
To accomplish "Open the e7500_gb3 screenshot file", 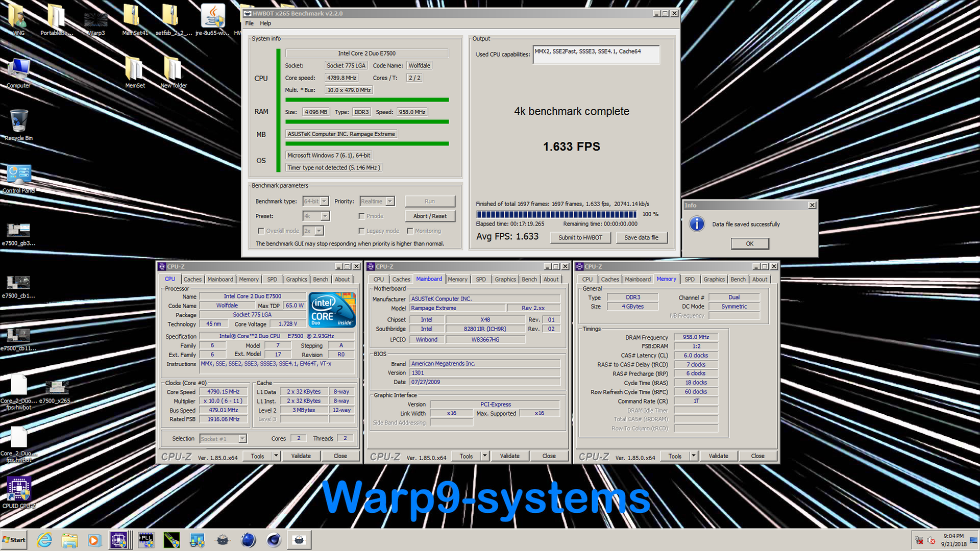I will 18,234.
